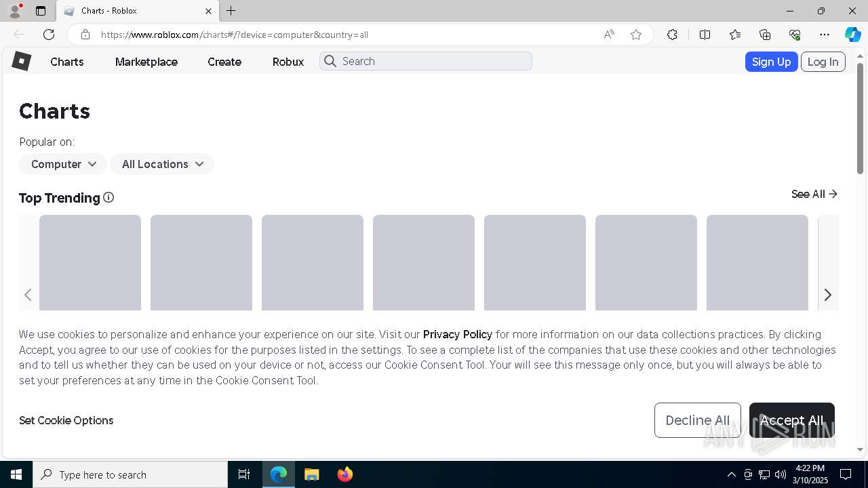
Task: Open the Charts navigation item
Action: (x=67, y=62)
